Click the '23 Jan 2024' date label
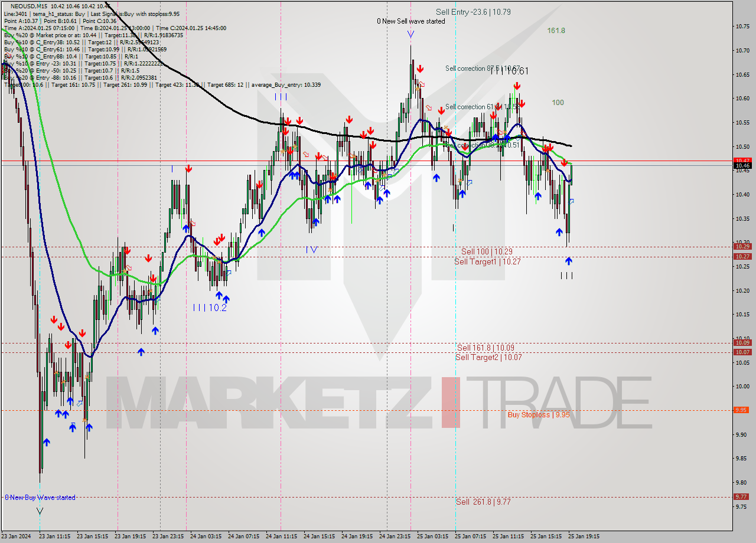The image size is (756, 543). pyautogui.click(x=16, y=537)
